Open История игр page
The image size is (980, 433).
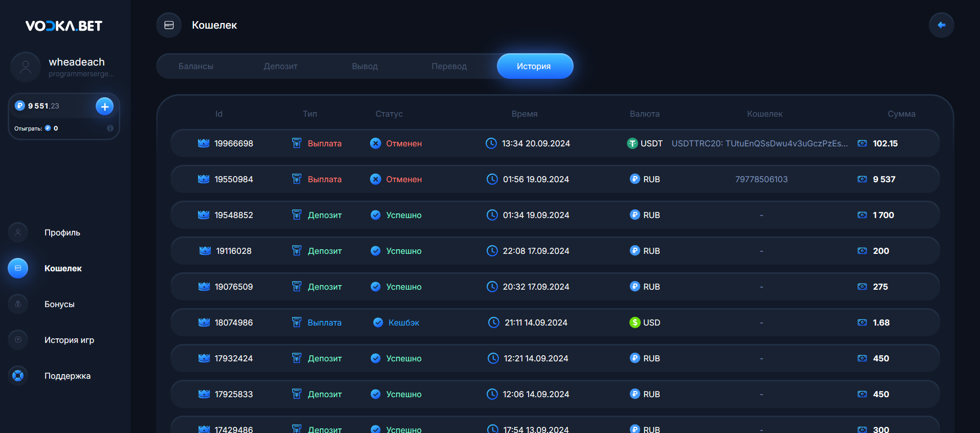click(69, 340)
